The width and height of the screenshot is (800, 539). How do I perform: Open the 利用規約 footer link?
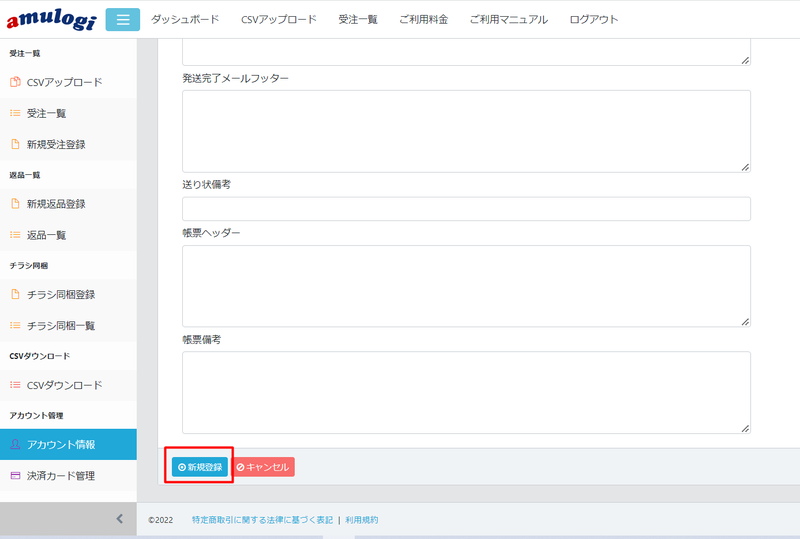click(362, 520)
